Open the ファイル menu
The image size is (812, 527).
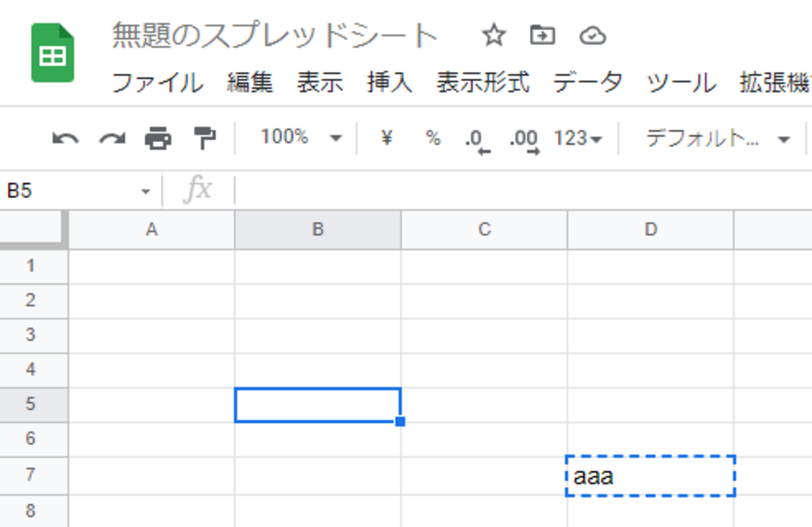click(157, 83)
